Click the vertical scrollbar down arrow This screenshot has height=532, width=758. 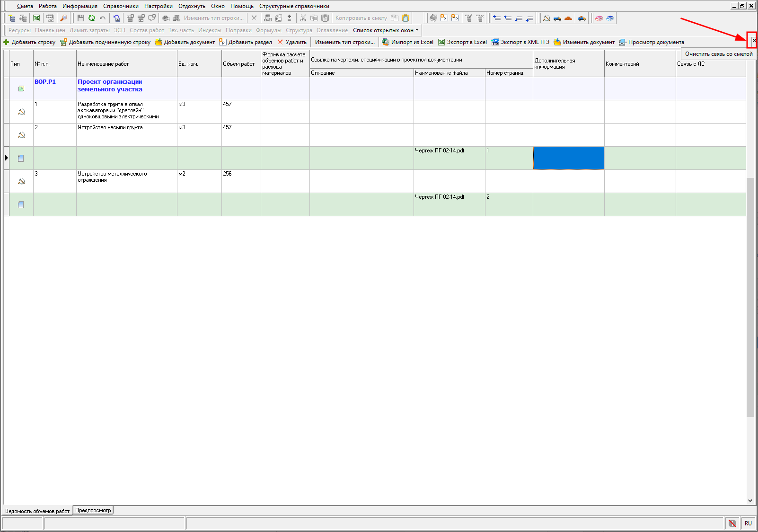[750, 500]
